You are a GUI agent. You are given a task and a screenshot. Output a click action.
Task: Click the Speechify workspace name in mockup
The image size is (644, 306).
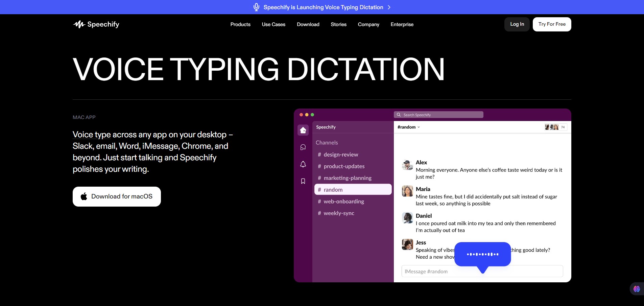(326, 127)
